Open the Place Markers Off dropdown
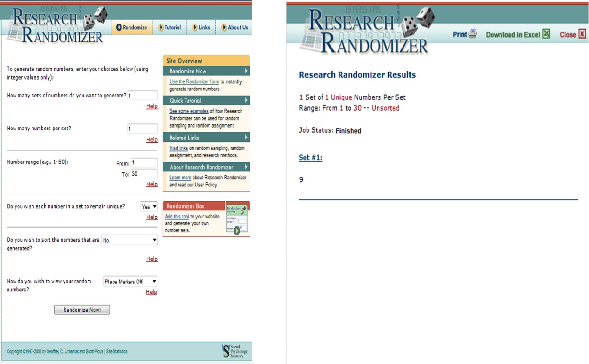The width and height of the screenshot is (589, 364). [x=130, y=282]
